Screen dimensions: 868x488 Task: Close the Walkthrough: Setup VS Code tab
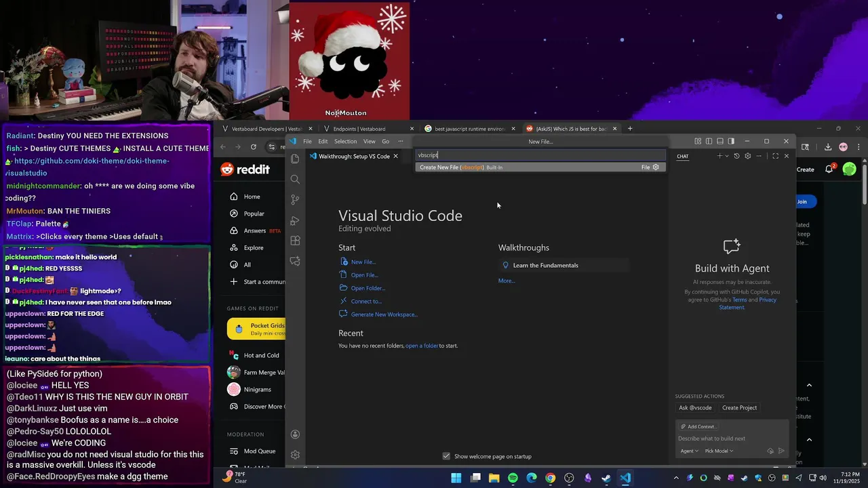click(395, 156)
